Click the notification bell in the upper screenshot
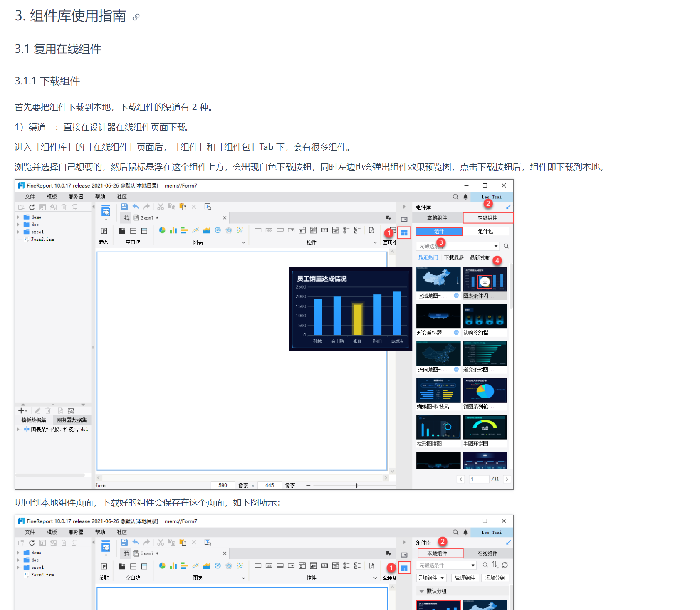Image resolution: width=700 pixels, height=610 pixels. (x=466, y=197)
